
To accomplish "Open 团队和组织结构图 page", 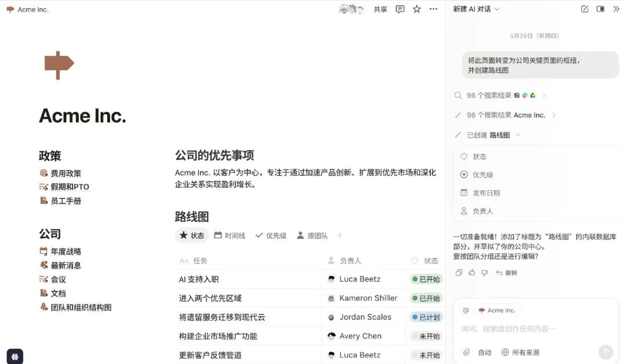I will pos(75,307).
